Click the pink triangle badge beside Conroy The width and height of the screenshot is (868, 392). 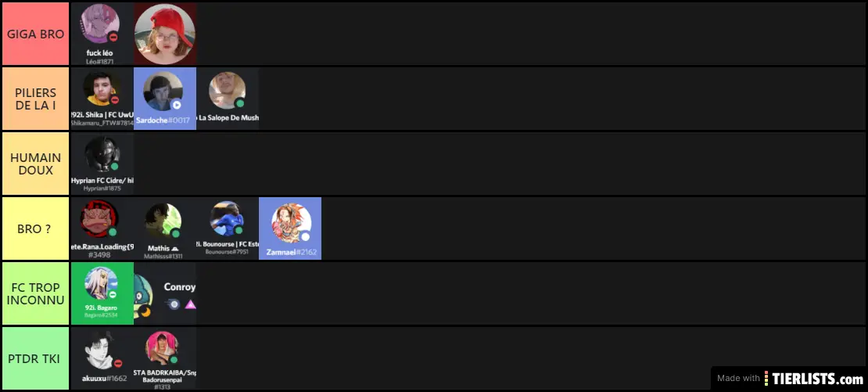coord(190,304)
